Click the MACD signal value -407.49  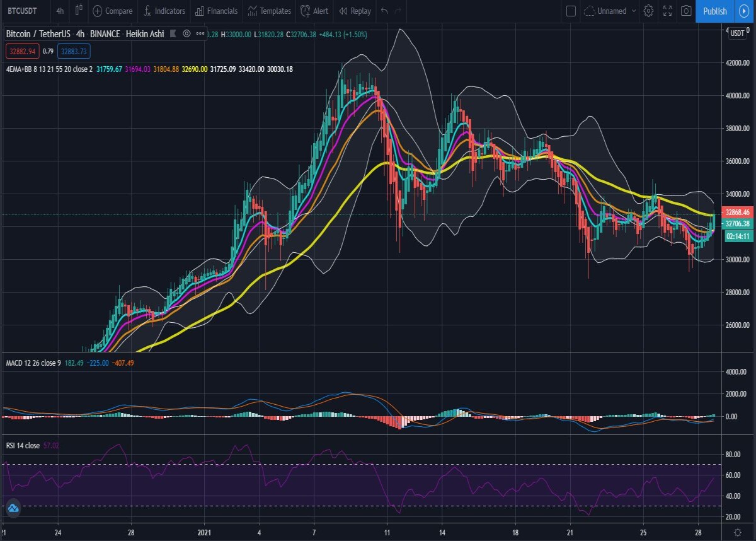122,363
